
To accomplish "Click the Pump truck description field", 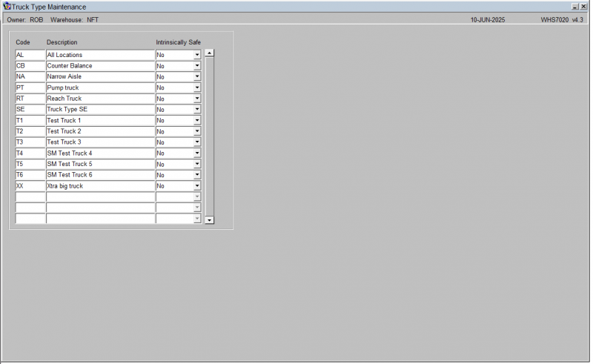I will [100, 87].
